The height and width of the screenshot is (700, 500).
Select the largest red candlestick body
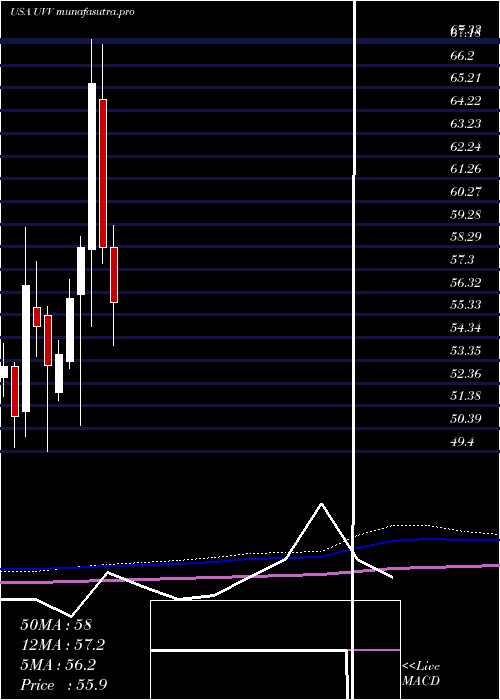[103, 173]
